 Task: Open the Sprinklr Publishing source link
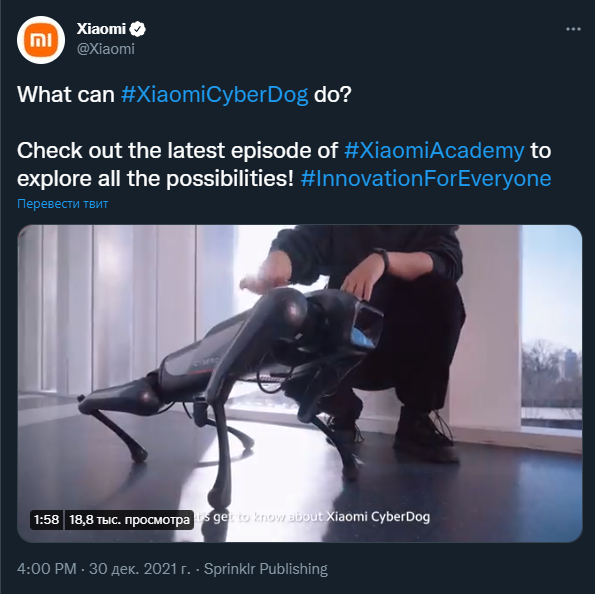click(266, 569)
